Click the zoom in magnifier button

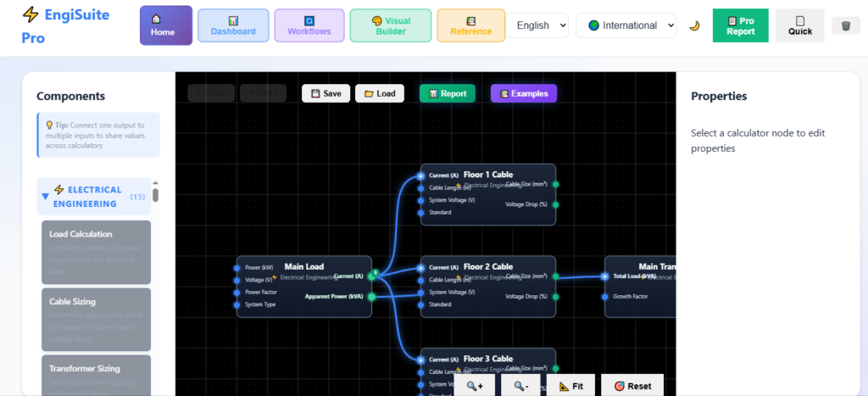click(x=475, y=386)
